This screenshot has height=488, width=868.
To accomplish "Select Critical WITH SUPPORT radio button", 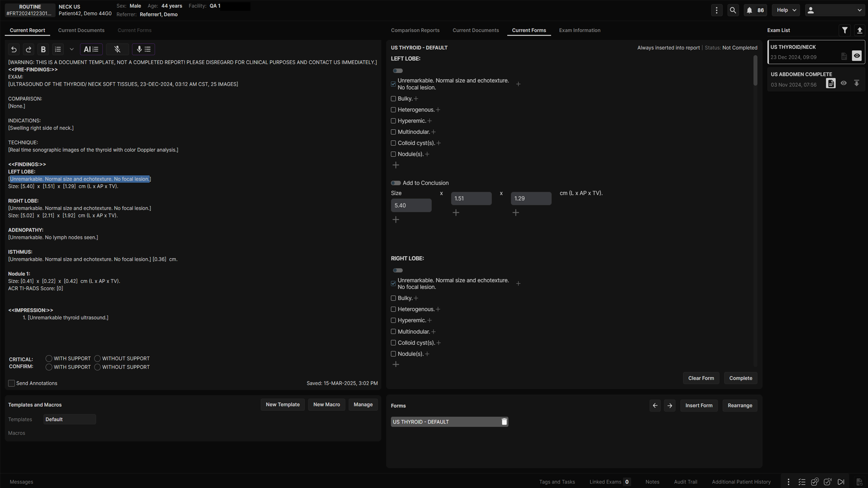I will [x=49, y=358].
